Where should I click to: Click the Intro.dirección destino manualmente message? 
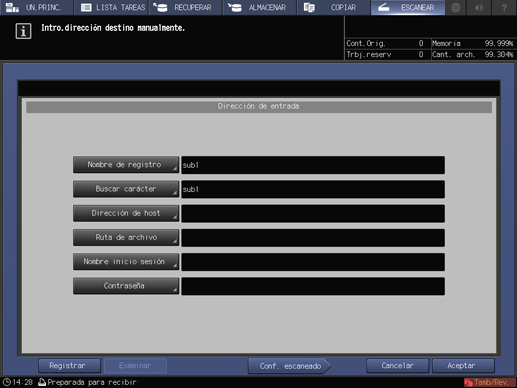pyautogui.click(x=113, y=28)
